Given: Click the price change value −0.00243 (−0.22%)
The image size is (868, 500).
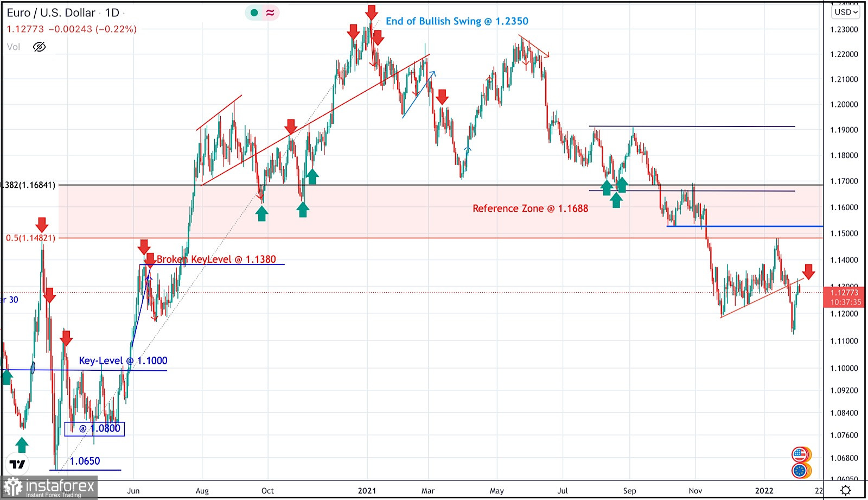Looking at the screenshot, I should [x=92, y=29].
